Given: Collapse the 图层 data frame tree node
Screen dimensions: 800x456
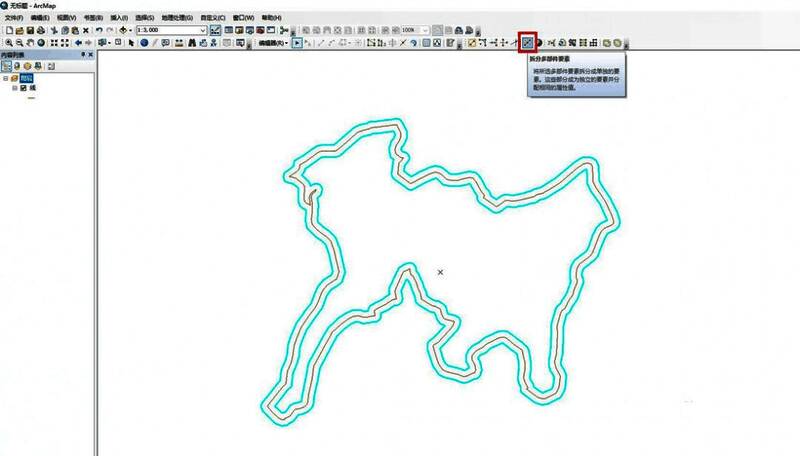Looking at the screenshot, I should (x=5, y=77).
